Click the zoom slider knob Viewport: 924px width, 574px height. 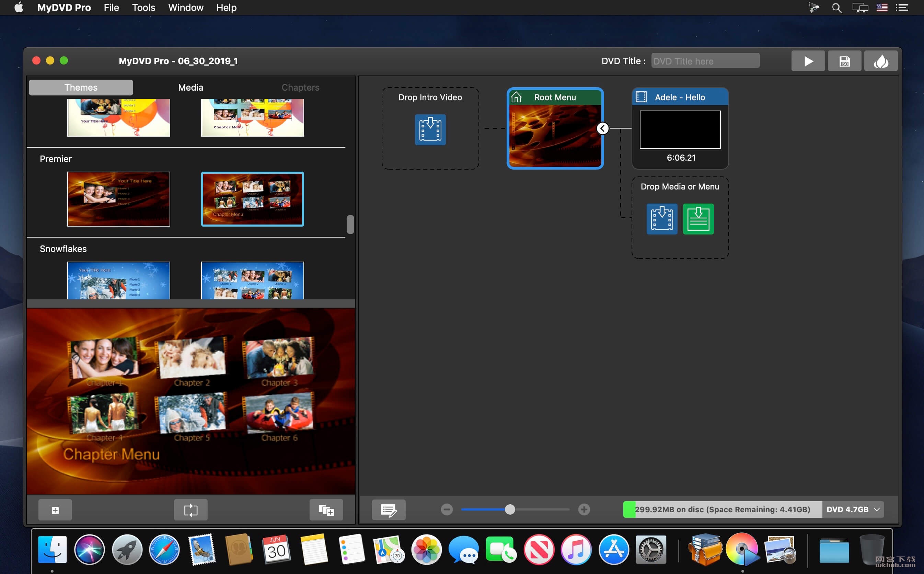pos(510,509)
